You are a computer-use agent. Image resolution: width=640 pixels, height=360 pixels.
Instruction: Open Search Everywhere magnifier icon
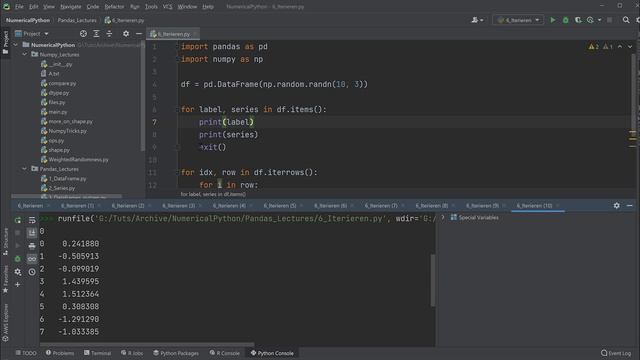[626, 20]
